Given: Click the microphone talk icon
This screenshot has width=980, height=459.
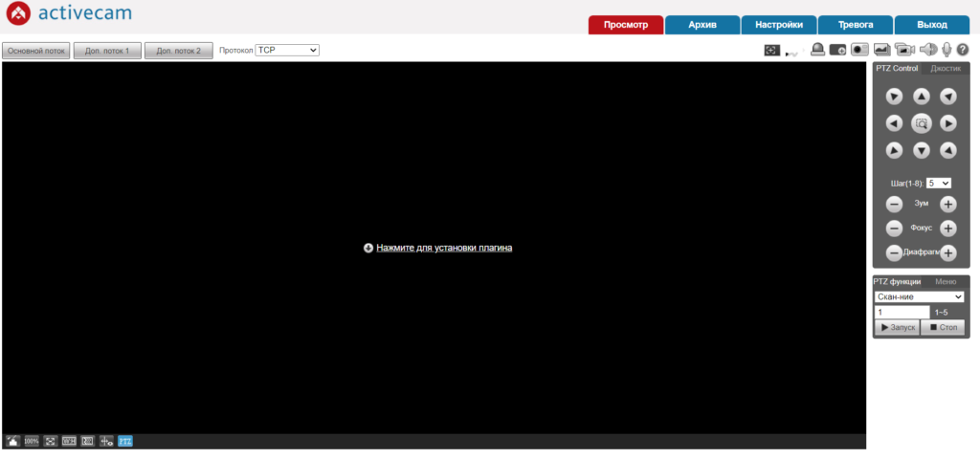Looking at the screenshot, I should coord(947,50).
